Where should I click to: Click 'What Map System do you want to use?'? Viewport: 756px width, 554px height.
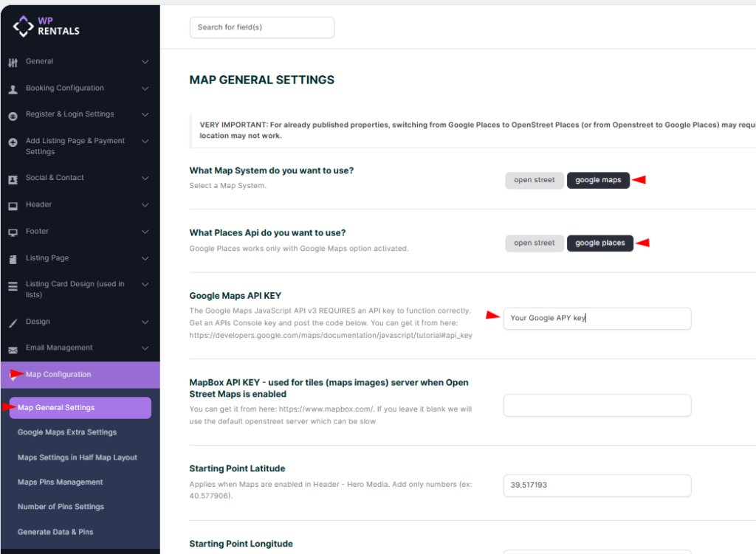272,170
